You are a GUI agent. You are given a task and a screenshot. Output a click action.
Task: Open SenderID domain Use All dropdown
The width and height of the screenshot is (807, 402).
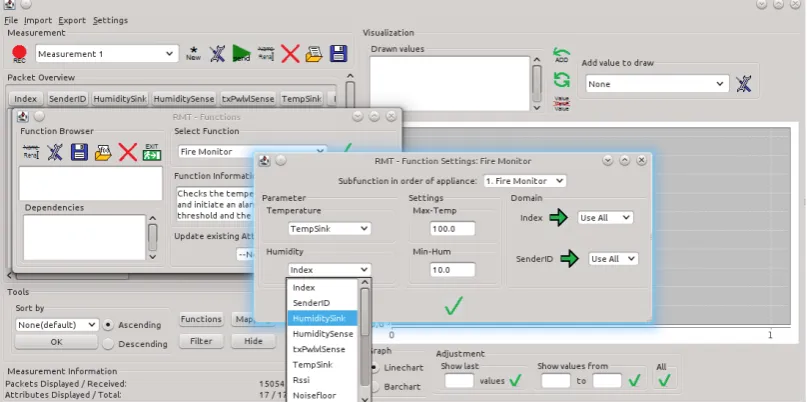(613, 259)
